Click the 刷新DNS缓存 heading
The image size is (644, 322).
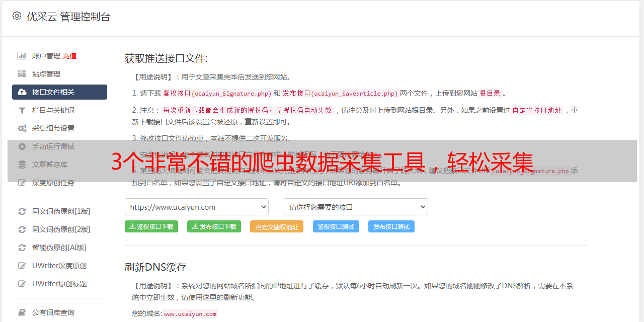tap(155, 267)
